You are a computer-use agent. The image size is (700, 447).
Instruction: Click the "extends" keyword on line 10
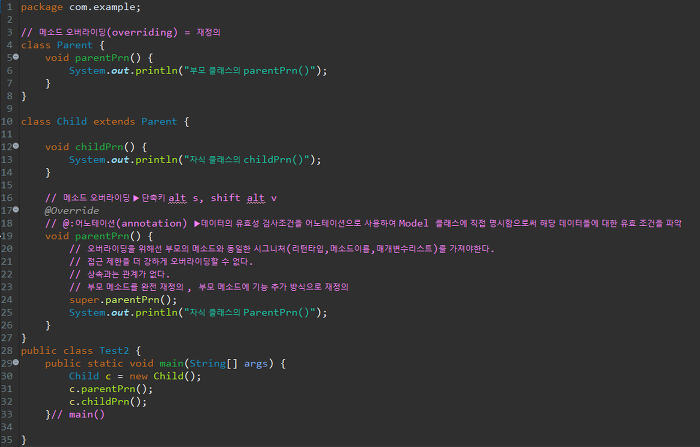coord(114,121)
